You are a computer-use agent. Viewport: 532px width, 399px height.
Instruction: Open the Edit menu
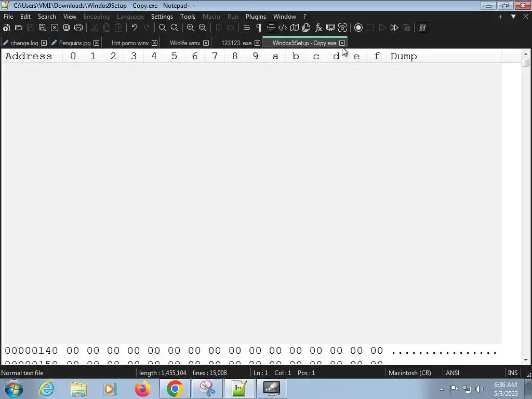tap(25, 17)
